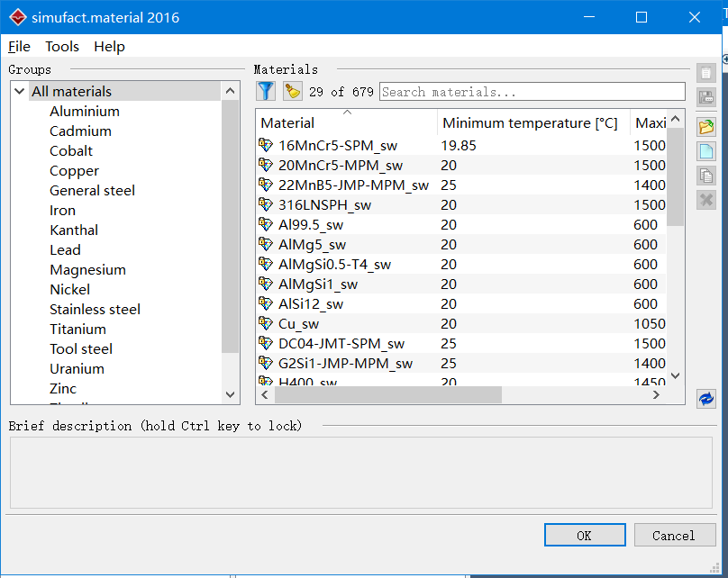Click the grayed-out save floppy icon
The height and width of the screenshot is (578, 728).
point(706,98)
